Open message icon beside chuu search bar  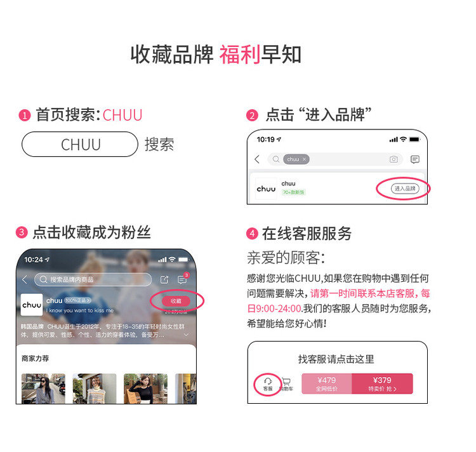pos(414,159)
